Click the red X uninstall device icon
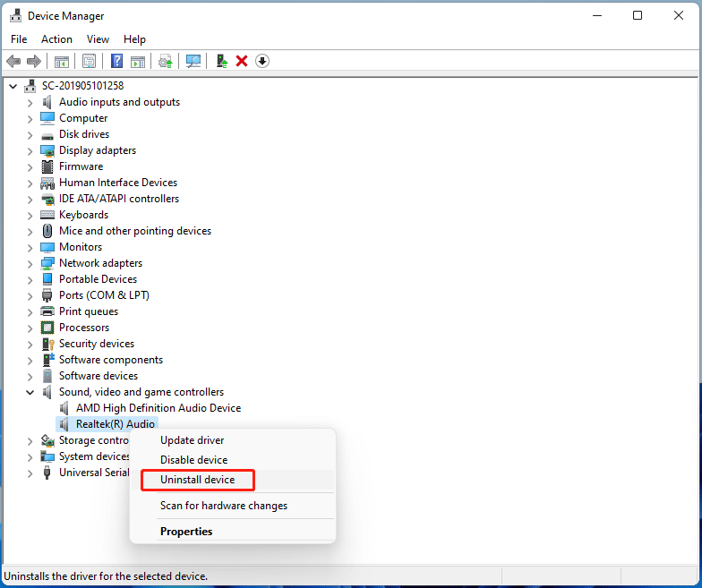The height and width of the screenshot is (588, 702). tap(242, 61)
